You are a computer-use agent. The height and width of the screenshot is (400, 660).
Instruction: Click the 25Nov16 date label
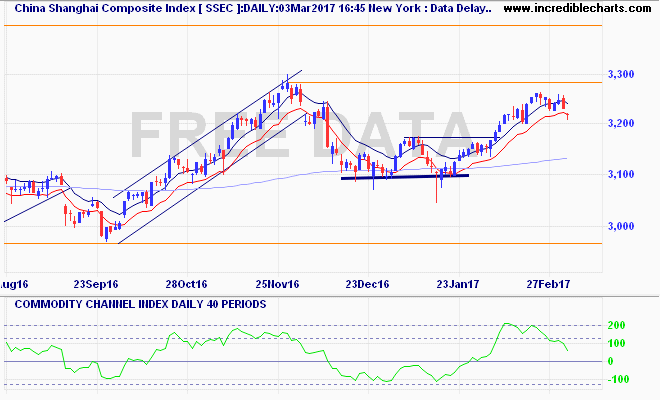pyautogui.click(x=277, y=284)
